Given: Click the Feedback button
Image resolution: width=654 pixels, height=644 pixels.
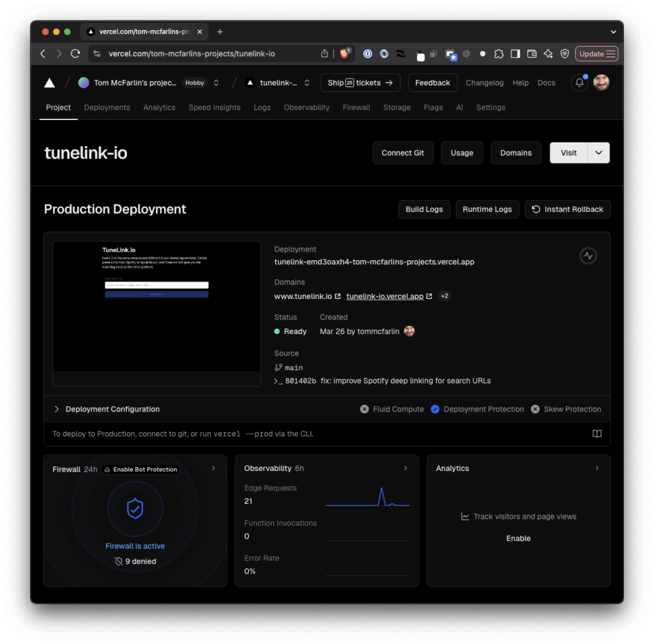Looking at the screenshot, I should (x=432, y=82).
